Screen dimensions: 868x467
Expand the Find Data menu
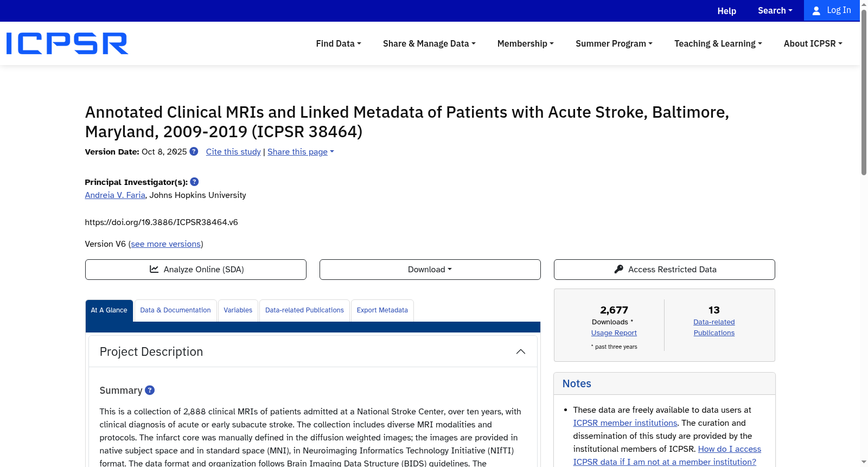(339, 43)
